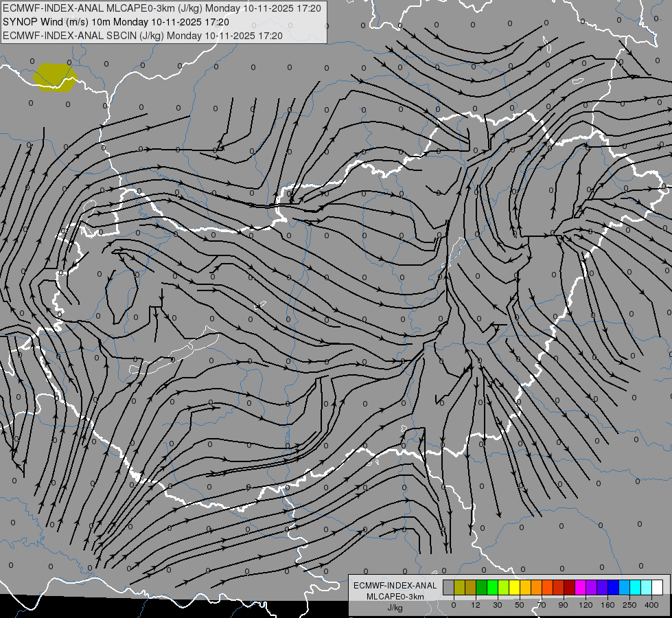The image size is (672, 618).
Task: Pick the dark red legend swatch
Action: point(570,588)
